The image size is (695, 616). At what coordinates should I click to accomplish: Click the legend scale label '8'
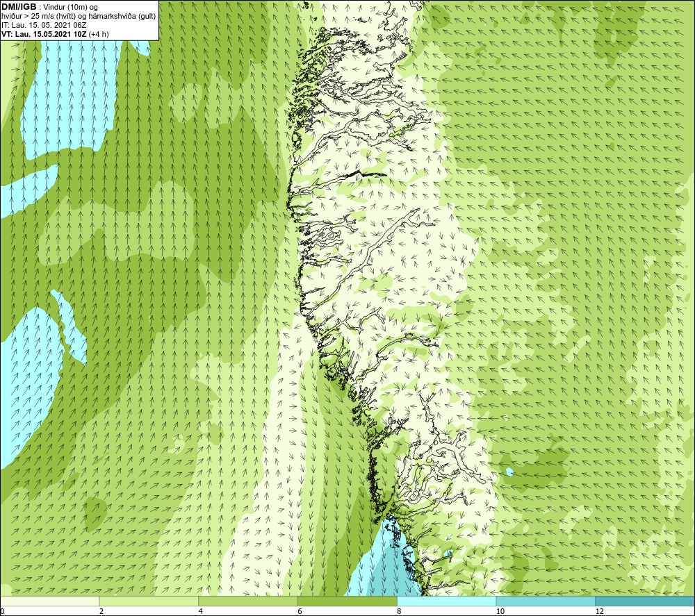[400, 611]
